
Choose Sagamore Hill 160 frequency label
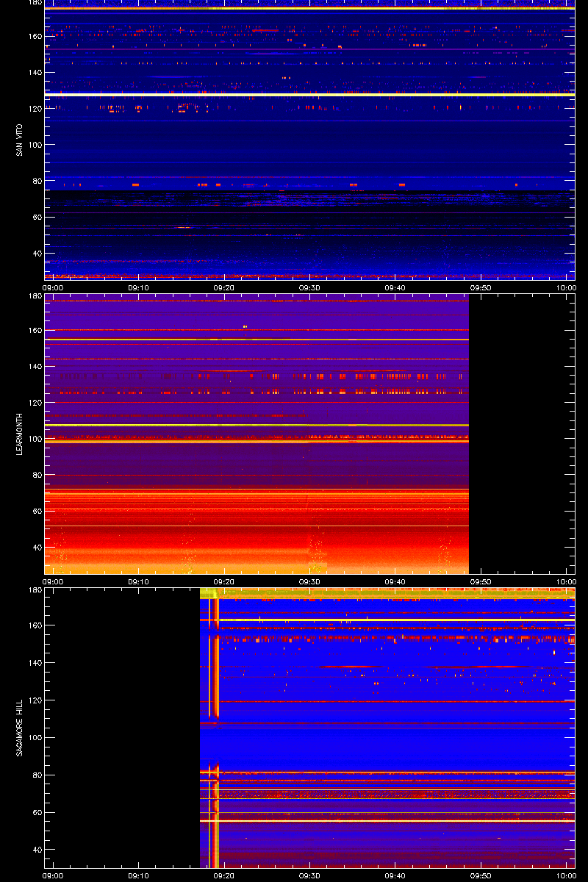pyautogui.click(x=34, y=625)
